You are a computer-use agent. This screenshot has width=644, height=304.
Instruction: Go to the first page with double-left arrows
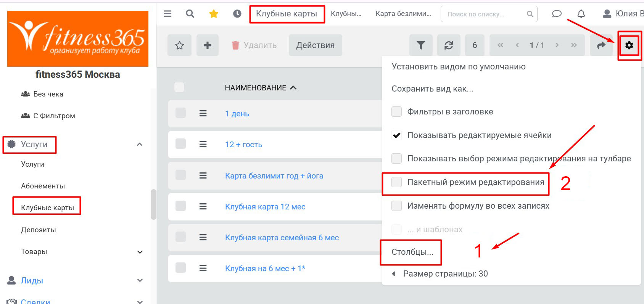click(500, 45)
